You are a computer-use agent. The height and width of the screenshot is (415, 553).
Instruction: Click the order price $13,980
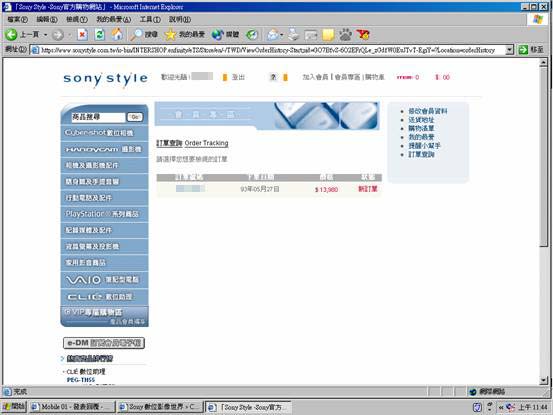click(326, 190)
